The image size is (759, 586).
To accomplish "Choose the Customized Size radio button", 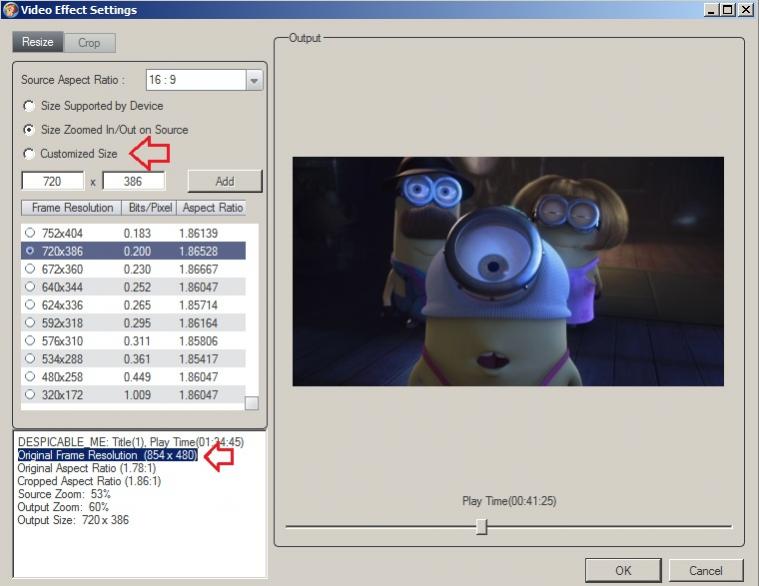I will coord(29,154).
